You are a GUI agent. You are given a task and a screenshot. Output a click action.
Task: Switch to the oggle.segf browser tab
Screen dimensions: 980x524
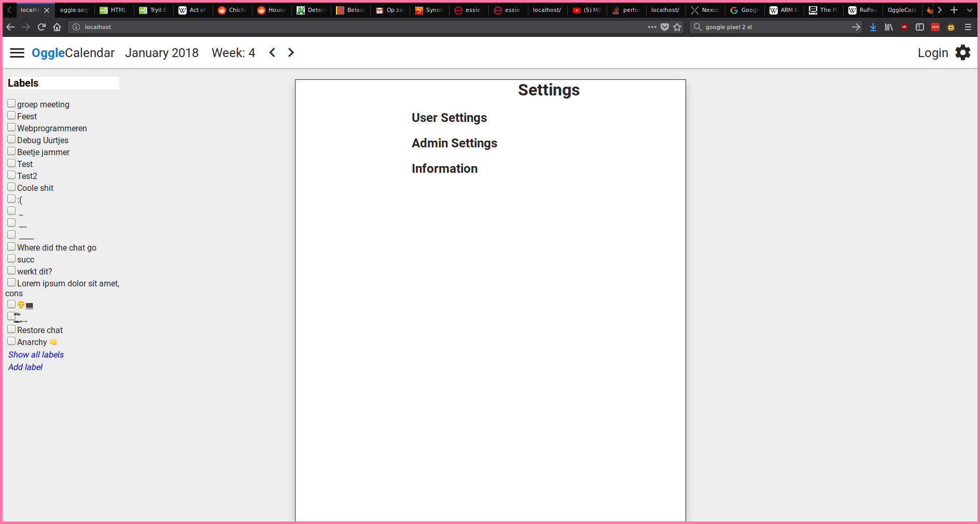pyautogui.click(x=74, y=10)
